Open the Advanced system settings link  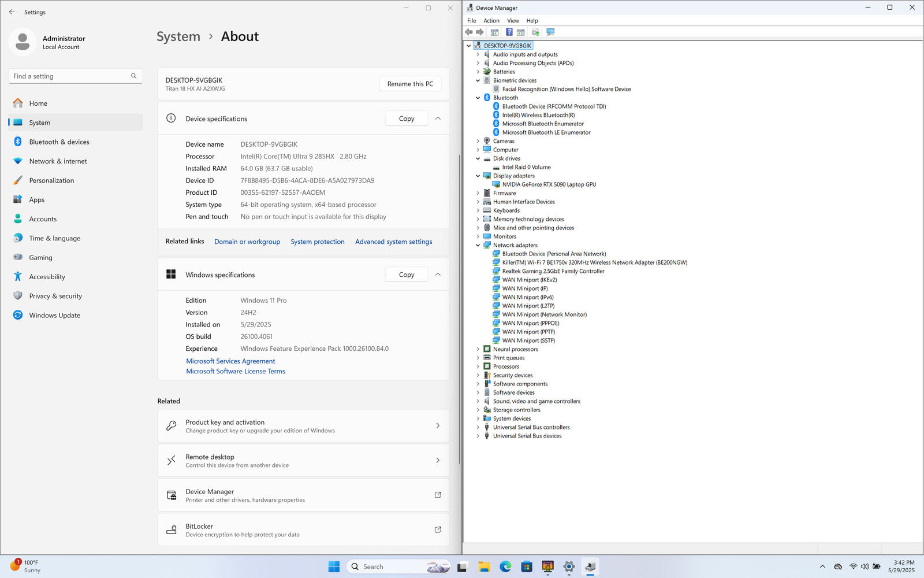(393, 242)
